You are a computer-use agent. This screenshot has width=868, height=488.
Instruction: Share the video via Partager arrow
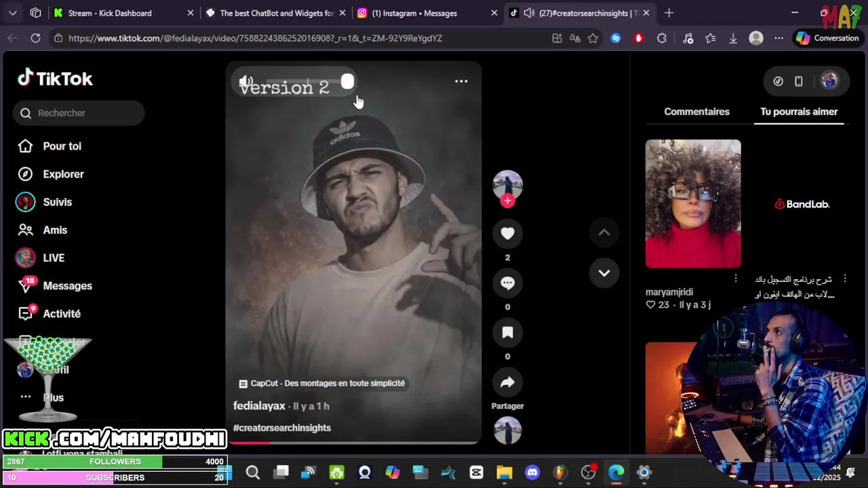(x=507, y=382)
